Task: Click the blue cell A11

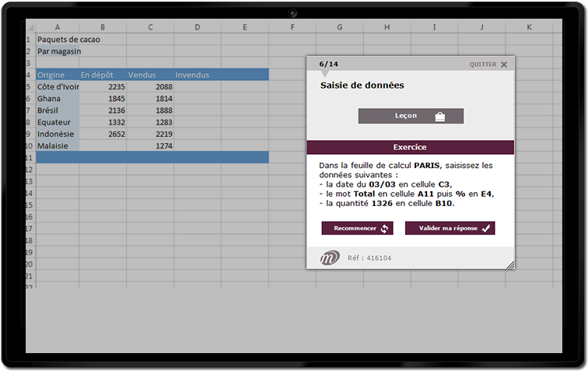Action: pyautogui.click(x=58, y=157)
